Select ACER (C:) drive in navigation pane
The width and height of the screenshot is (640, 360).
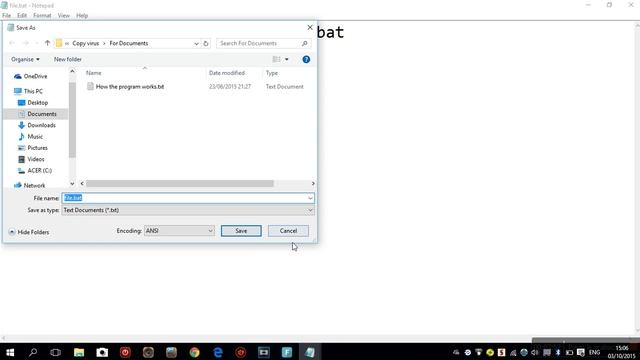[x=35, y=171]
